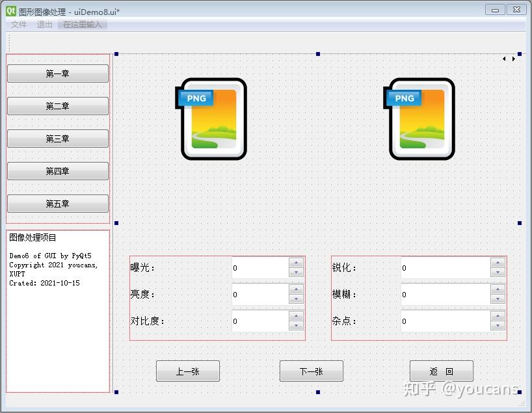Viewport: 532px width, 413px height.
Task: Click the 第三章 button
Action: (x=58, y=139)
